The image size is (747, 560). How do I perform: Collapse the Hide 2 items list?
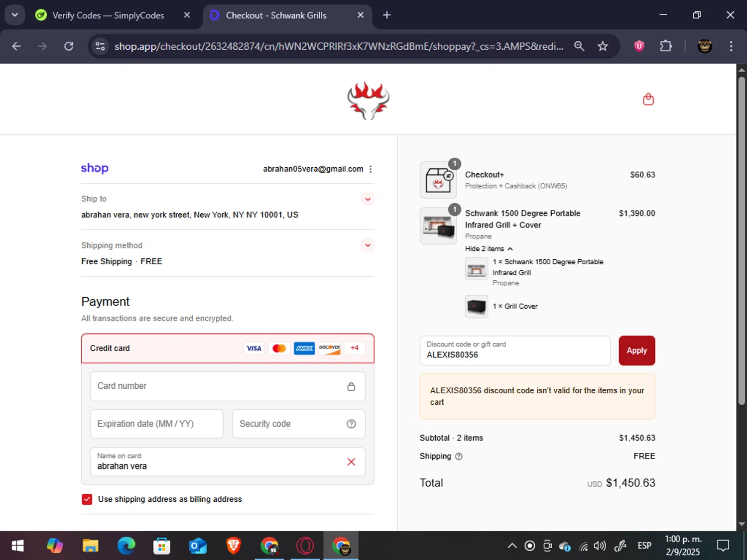click(x=489, y=249)
